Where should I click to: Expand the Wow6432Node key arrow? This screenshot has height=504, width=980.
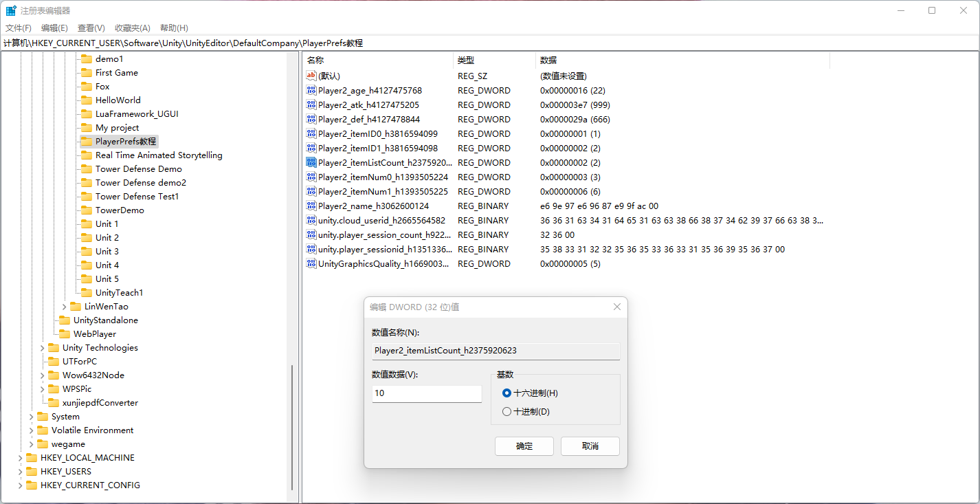pos(43,375)
